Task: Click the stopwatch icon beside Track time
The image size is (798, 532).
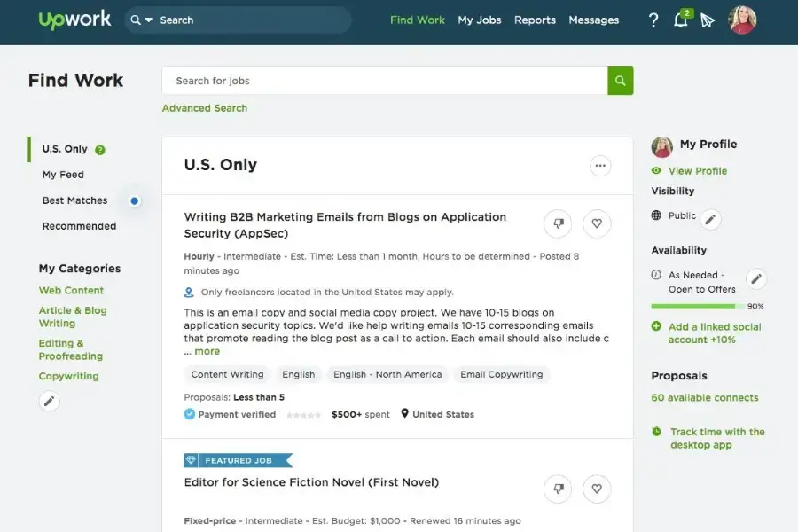Action: [656, 431]
